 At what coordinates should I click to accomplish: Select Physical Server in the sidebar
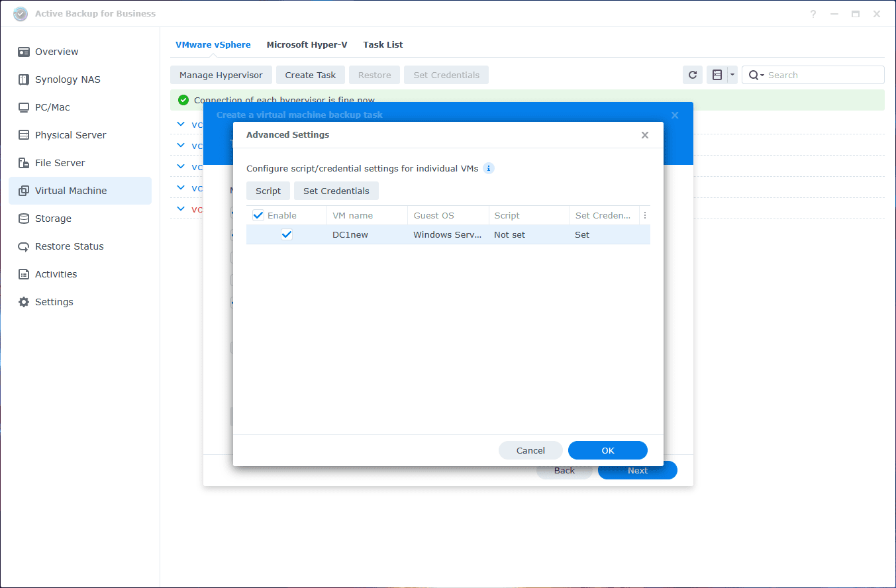click(79, 135)
